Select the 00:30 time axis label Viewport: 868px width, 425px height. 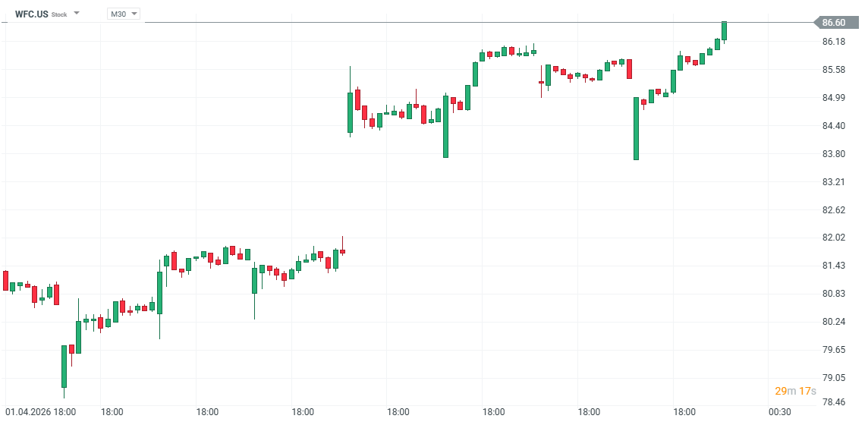pyautogui.click(x=779, y=412)
